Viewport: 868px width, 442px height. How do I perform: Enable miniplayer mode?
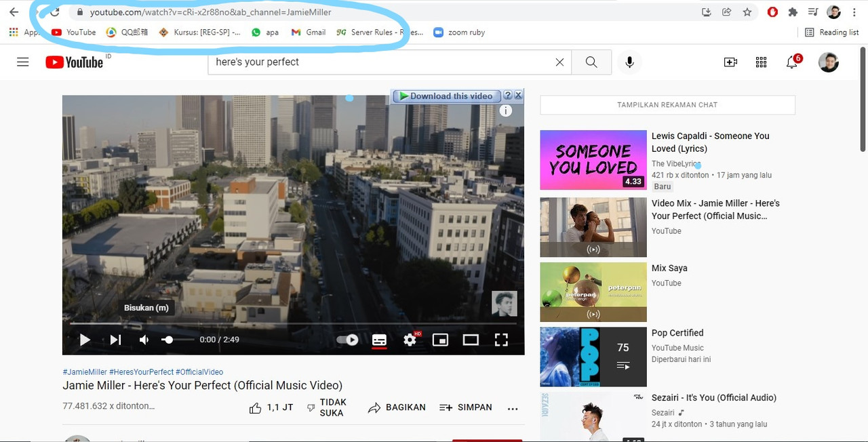(x=440, y=340)
